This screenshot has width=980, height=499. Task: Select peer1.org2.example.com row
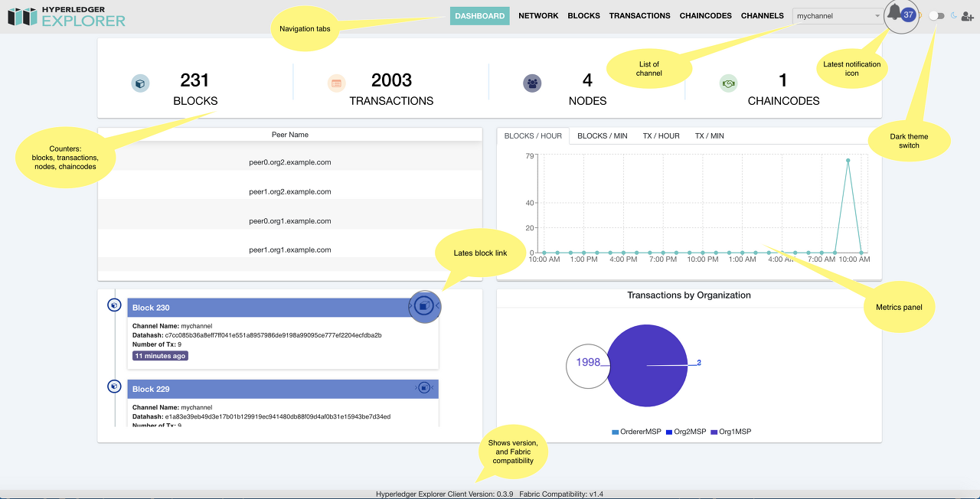pyautogui.click(x=290, y=191)
